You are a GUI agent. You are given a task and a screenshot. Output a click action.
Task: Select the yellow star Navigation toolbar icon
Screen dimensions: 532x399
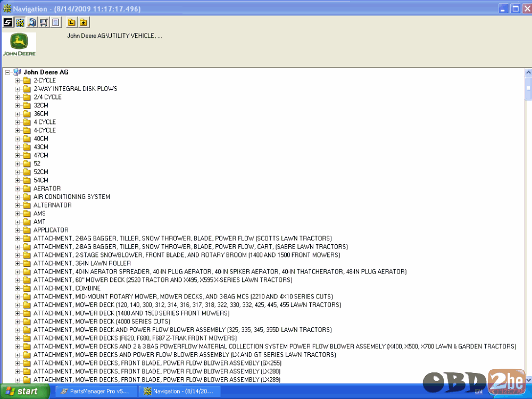20,23
